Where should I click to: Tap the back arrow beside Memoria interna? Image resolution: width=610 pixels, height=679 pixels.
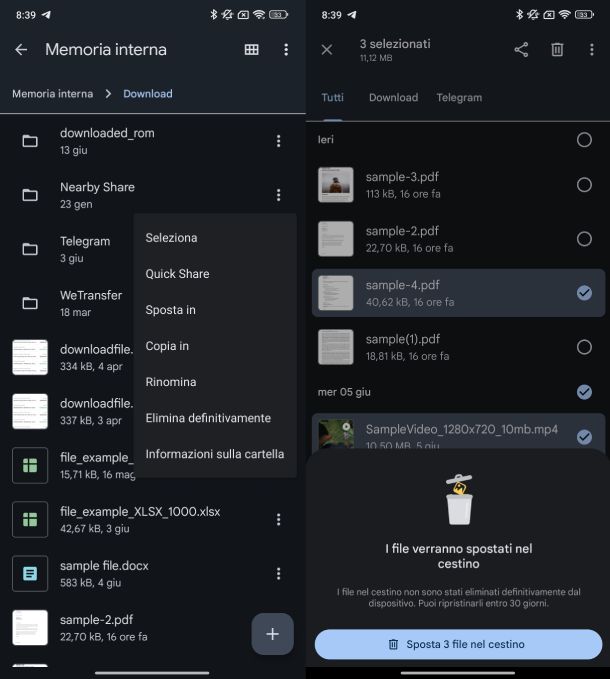tap(21, 49)
